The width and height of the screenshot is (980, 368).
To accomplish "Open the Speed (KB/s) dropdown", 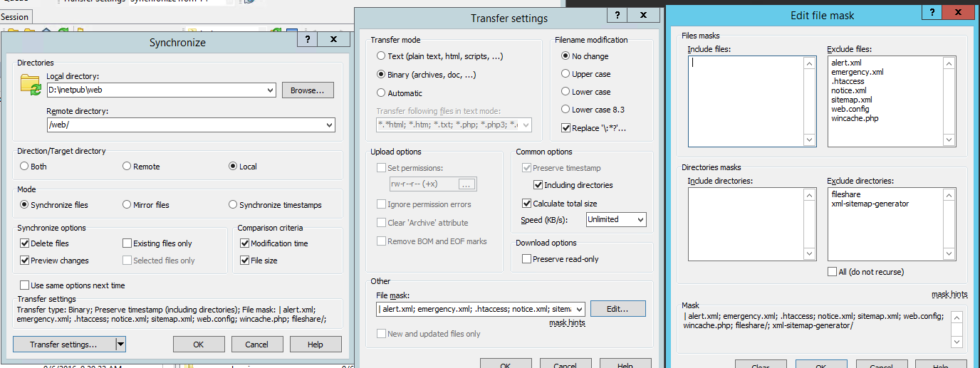I will (x=640, y=219).
